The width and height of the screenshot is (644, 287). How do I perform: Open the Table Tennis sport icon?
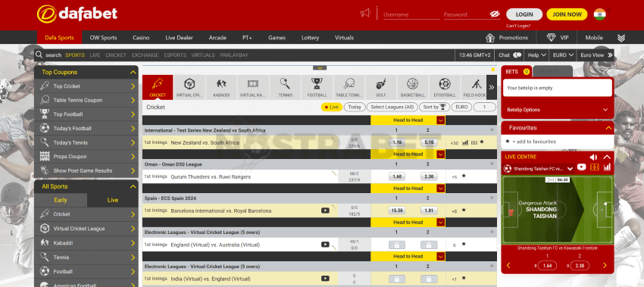[x=349, y=87]
